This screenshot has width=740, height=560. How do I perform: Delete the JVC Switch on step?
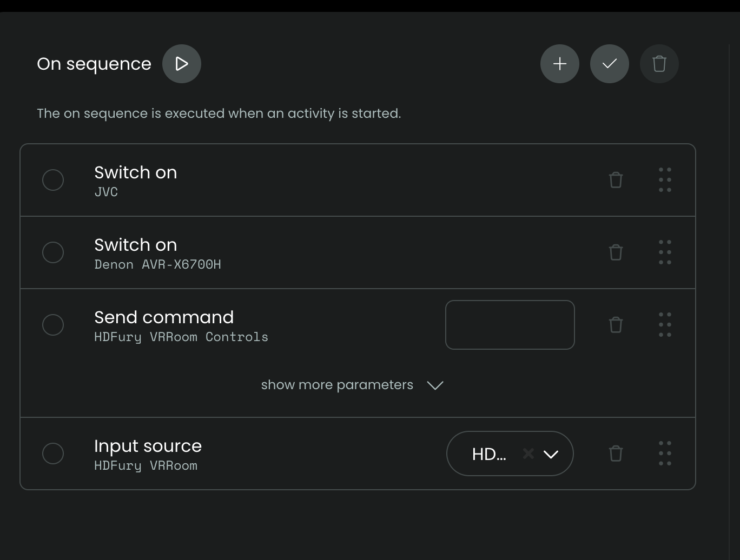pos(616,180)
